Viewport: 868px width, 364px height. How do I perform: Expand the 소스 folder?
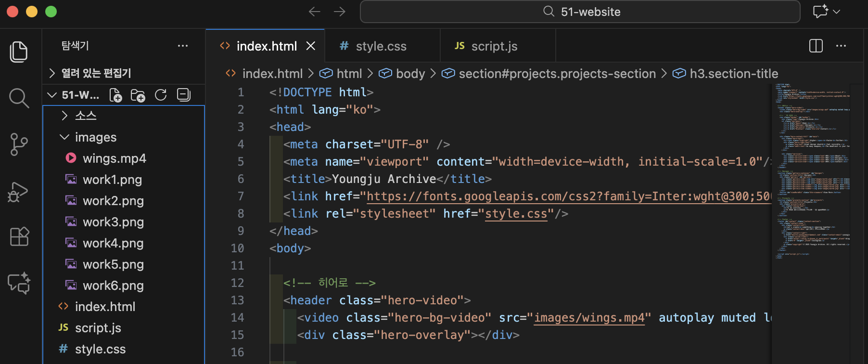click(x=124, y=116)
